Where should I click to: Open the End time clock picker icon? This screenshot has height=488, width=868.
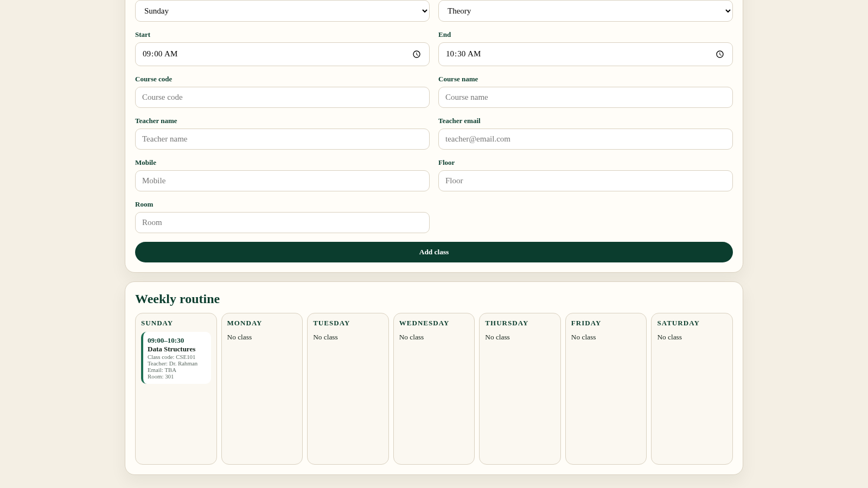720,54
